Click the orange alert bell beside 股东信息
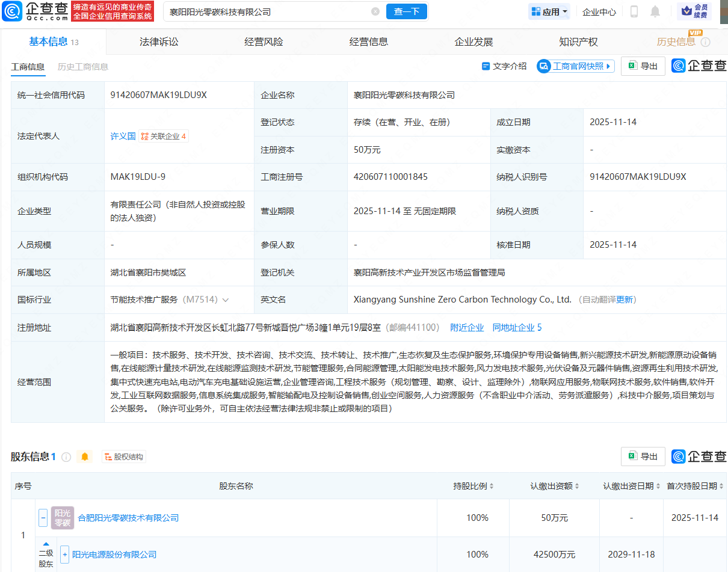The height and width of the screenshot is (572, 728). click(x=84, y=457)
